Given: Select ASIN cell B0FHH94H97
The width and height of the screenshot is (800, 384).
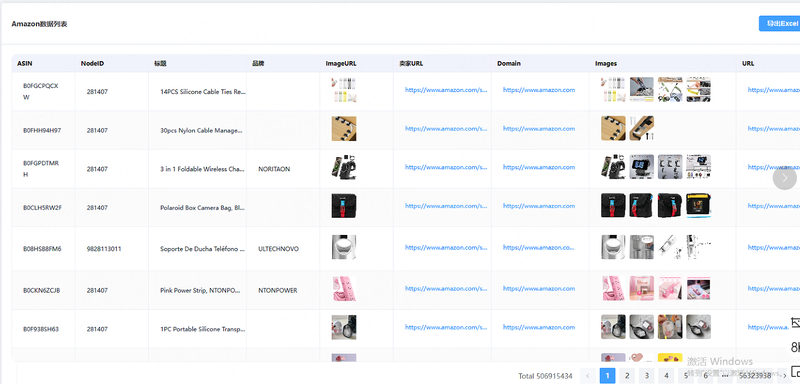Looking at the screenshot, I should [42, 131].
